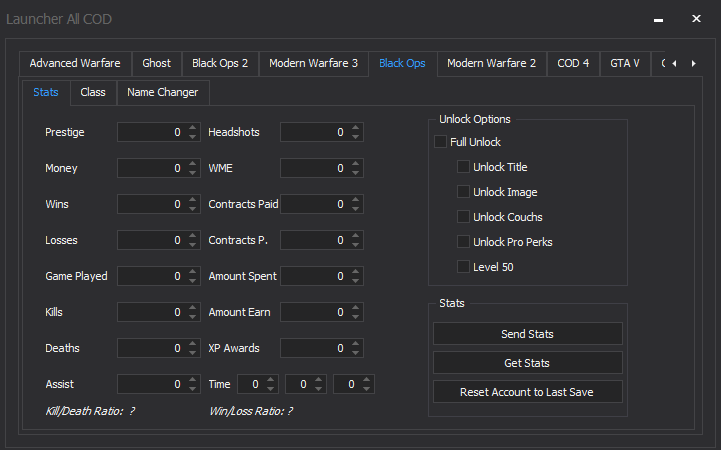Image resolution: width=721 pixels, height=450 pixels.
Task: Enable the Full Unlock checkbox
Action: click(441, 142)
